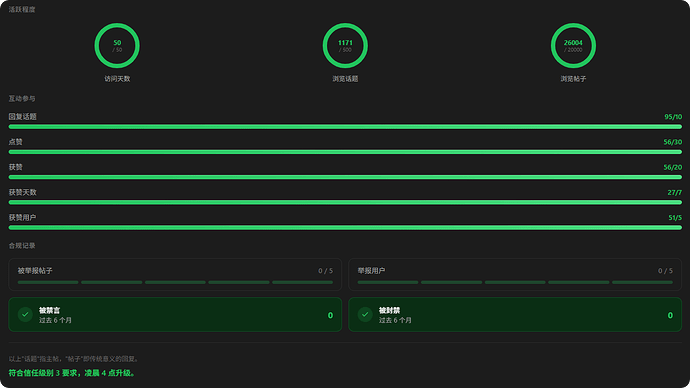
Task: Click the 点赞 label
Action: pyautogui.click(x=15, y=142)
